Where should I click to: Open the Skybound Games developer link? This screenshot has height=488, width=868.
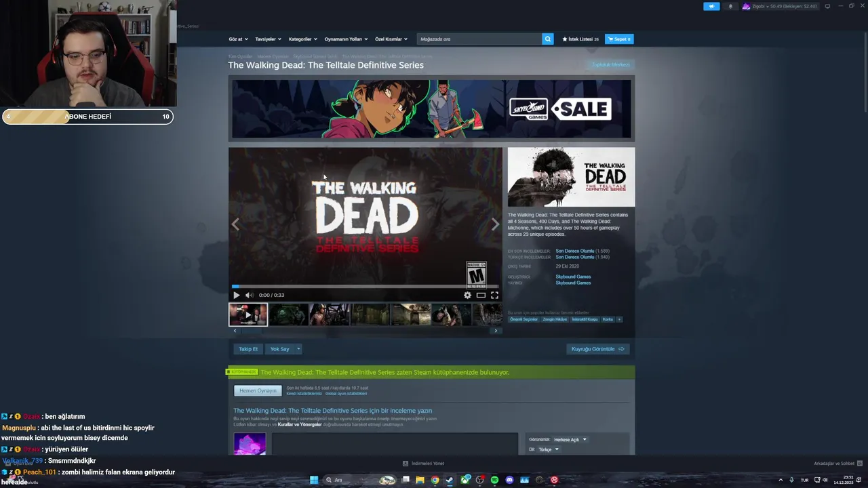(x=573, y=277)
